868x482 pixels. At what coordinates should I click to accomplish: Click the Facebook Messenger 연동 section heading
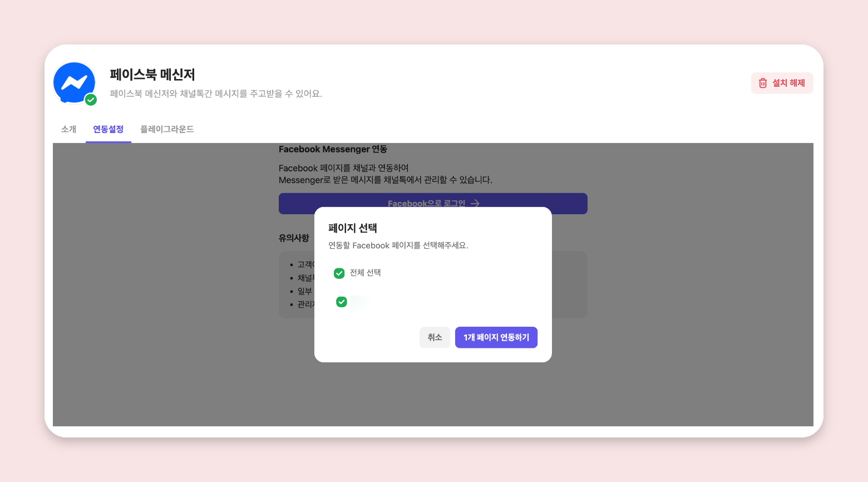(333, 149)
